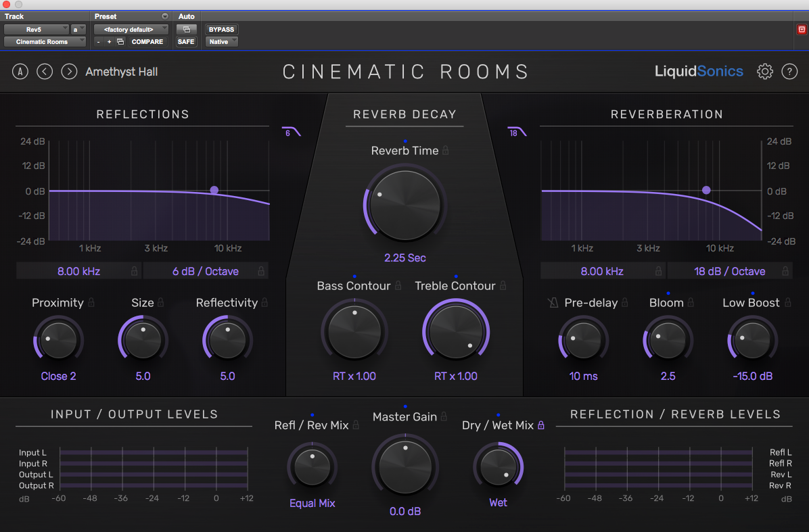
Task: Click the reflections 6 dB filter shape icon
Action: (x=291, y=132)
